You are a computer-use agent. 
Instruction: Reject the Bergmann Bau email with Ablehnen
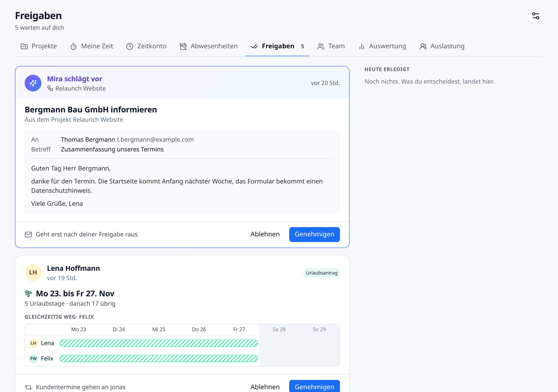click(265, 234)
